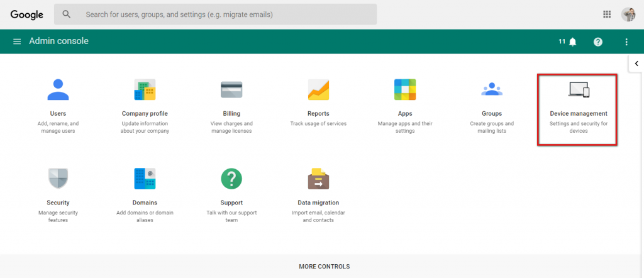Screen dimensions: 644x278
Task: Open the Users icon
Action: (x=58, y=89)
